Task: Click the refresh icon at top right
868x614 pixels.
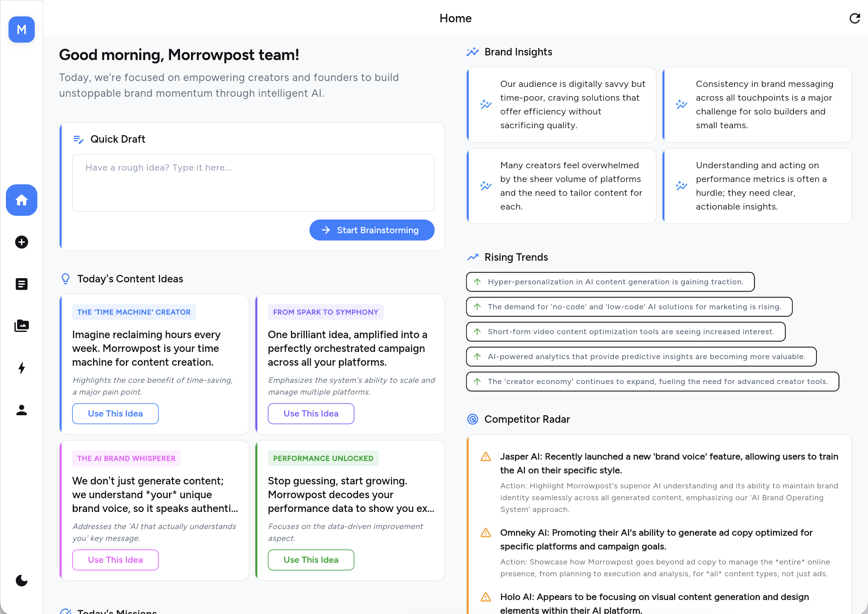Action: (855, 18)
